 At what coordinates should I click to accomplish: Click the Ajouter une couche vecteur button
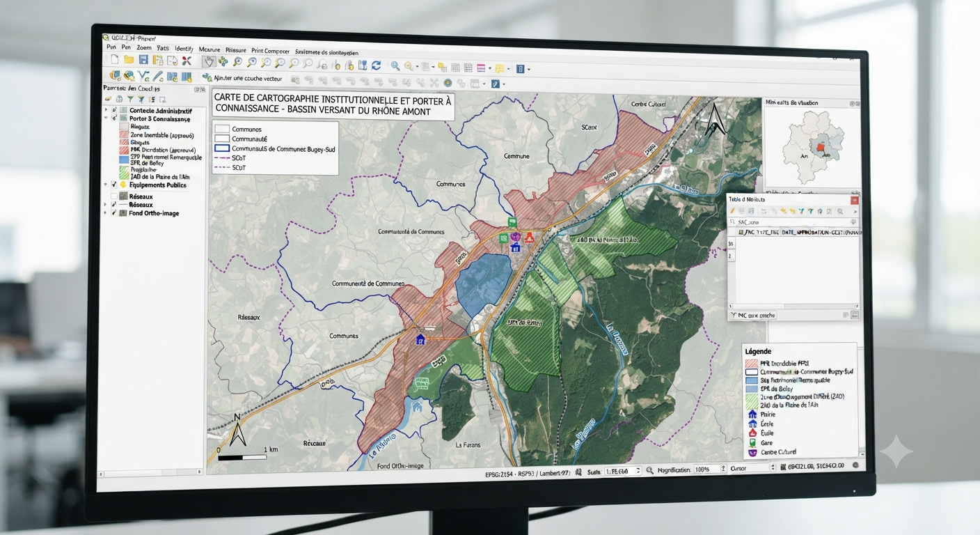(243, 79)
